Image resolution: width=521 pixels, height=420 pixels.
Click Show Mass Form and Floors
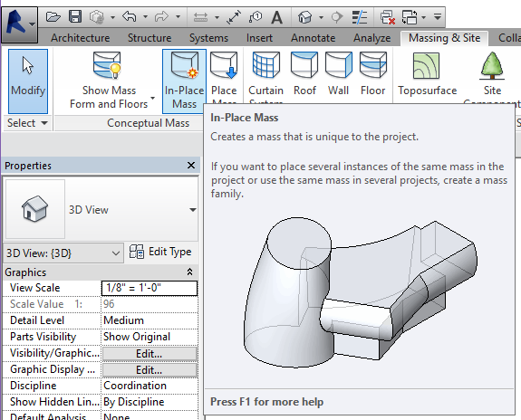[x=109, y=81]
